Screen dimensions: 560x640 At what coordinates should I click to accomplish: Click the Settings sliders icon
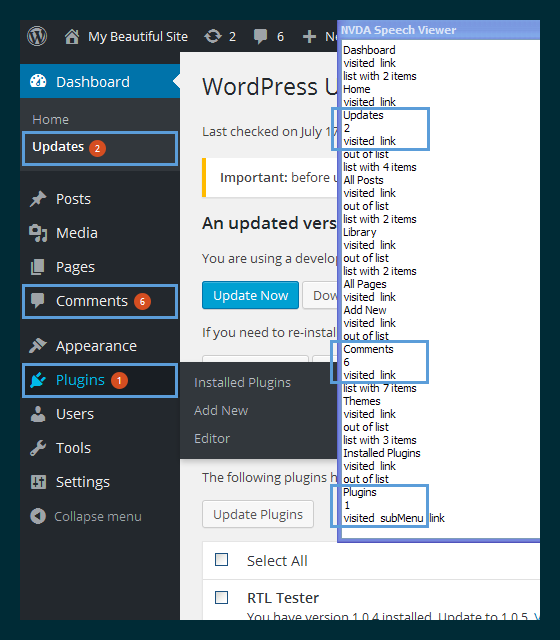click(38, 482)
